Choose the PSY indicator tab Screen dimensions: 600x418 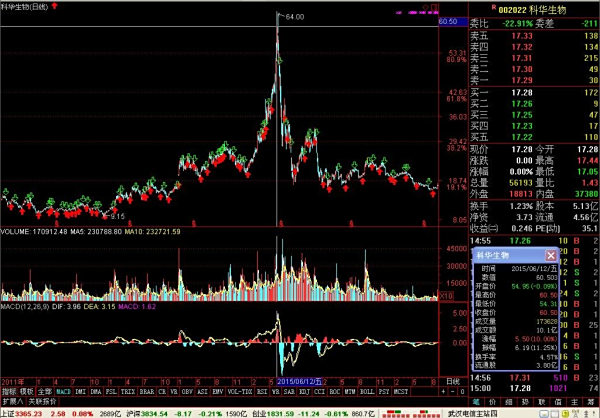pos(384,392)
